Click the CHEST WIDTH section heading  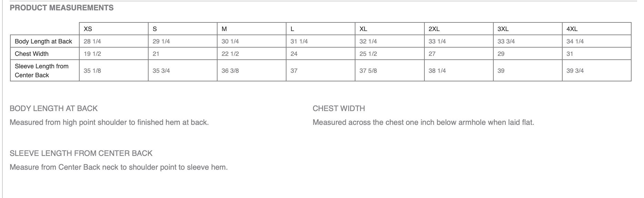339,108
